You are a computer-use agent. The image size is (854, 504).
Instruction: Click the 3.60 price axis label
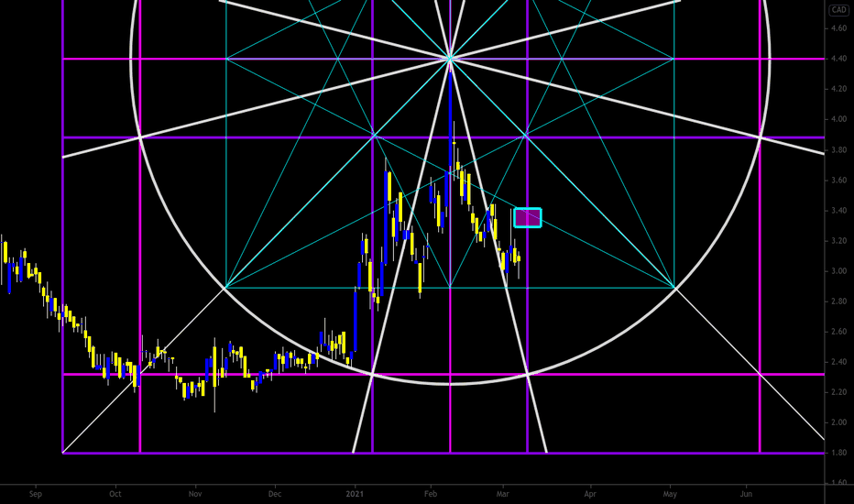(x=838, y=181)
